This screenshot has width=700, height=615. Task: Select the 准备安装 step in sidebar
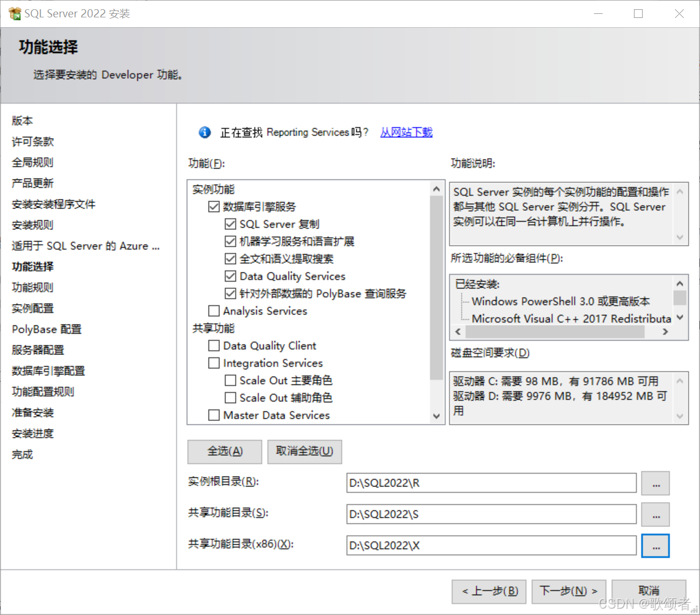point(33,412)
